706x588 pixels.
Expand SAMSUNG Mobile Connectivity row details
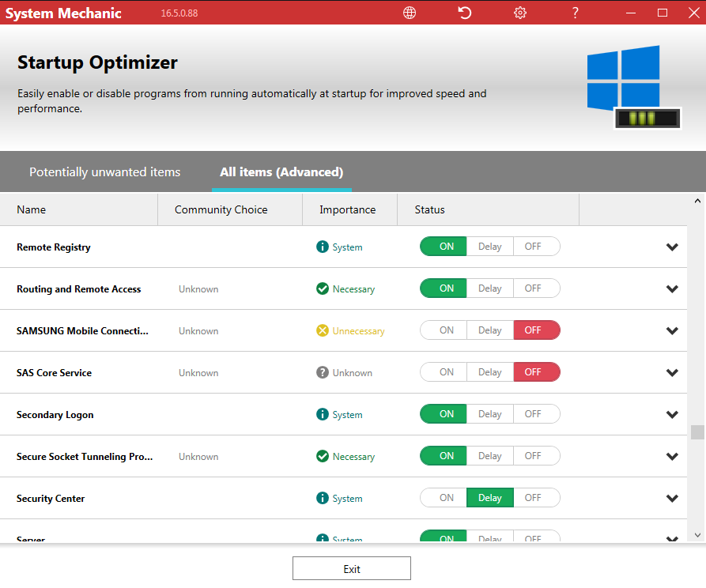pyautogui.click(x=672, y=330)
